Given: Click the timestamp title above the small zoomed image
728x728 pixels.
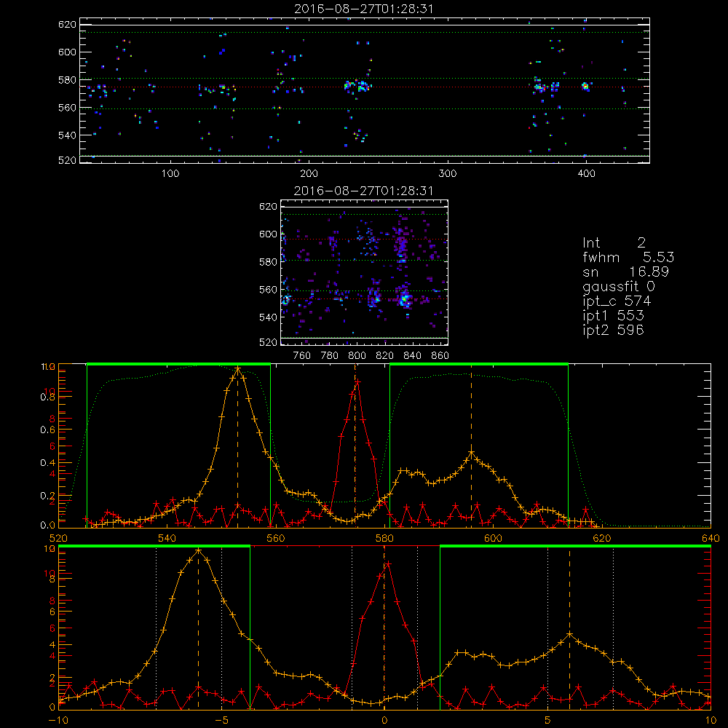Looking at the screenshot, I should (x=363, y=191).
